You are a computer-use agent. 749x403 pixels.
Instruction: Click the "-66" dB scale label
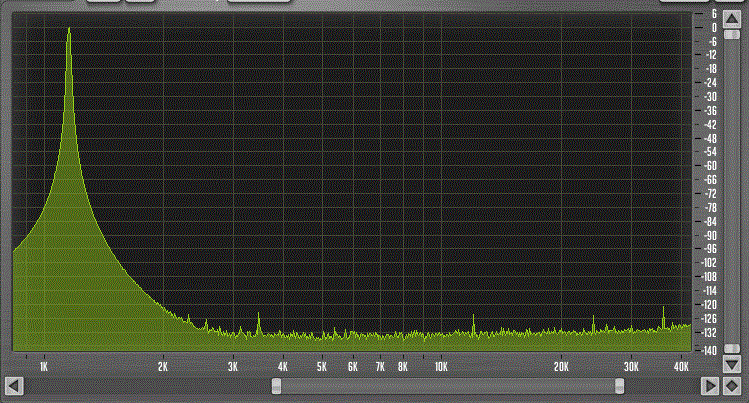tap(711, 180)
